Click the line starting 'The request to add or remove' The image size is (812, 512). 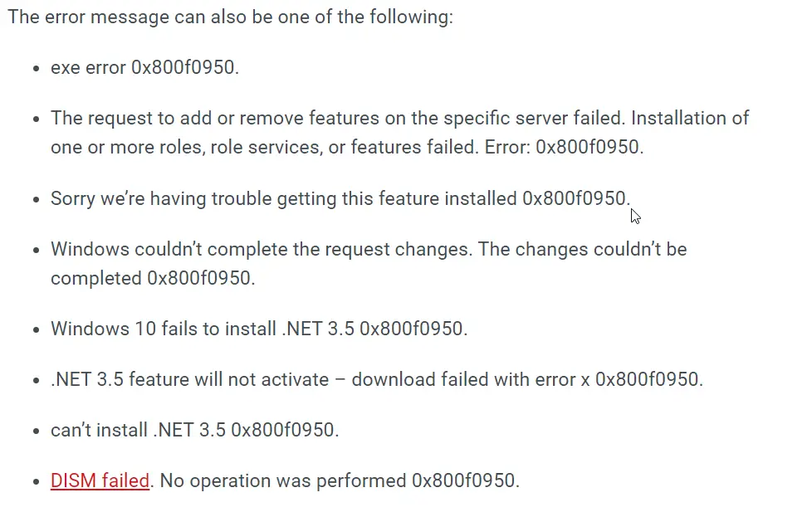400,119
